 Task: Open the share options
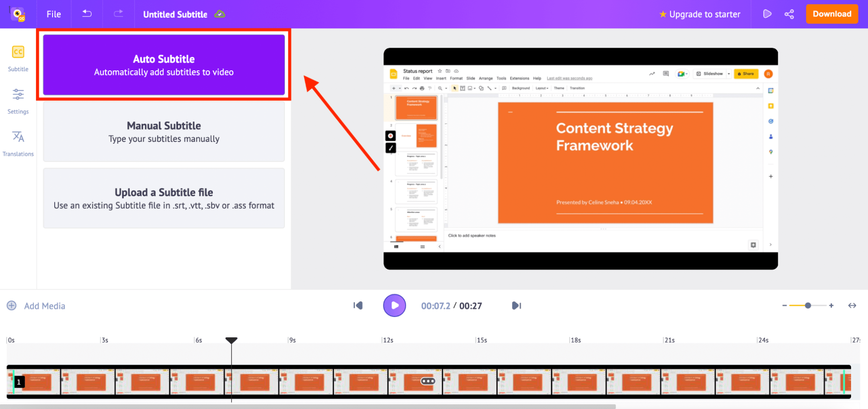789,14
